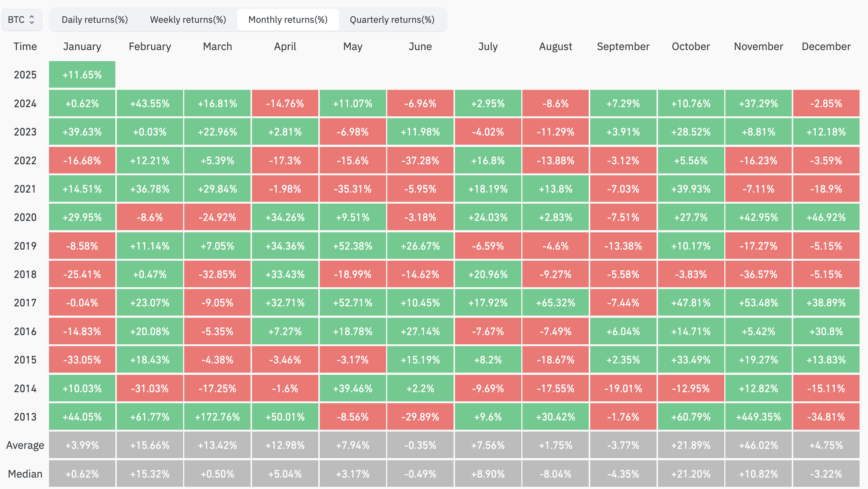868x489 pixels.
Task: Switch to Daily returns(%) tab
Action: (95, 20)
